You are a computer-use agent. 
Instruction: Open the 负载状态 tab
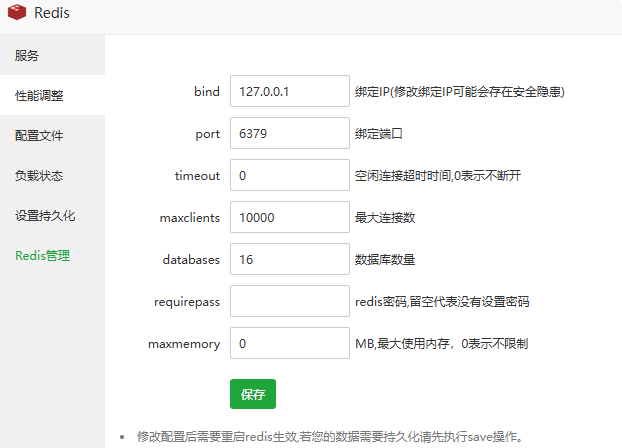pos(39,176)
